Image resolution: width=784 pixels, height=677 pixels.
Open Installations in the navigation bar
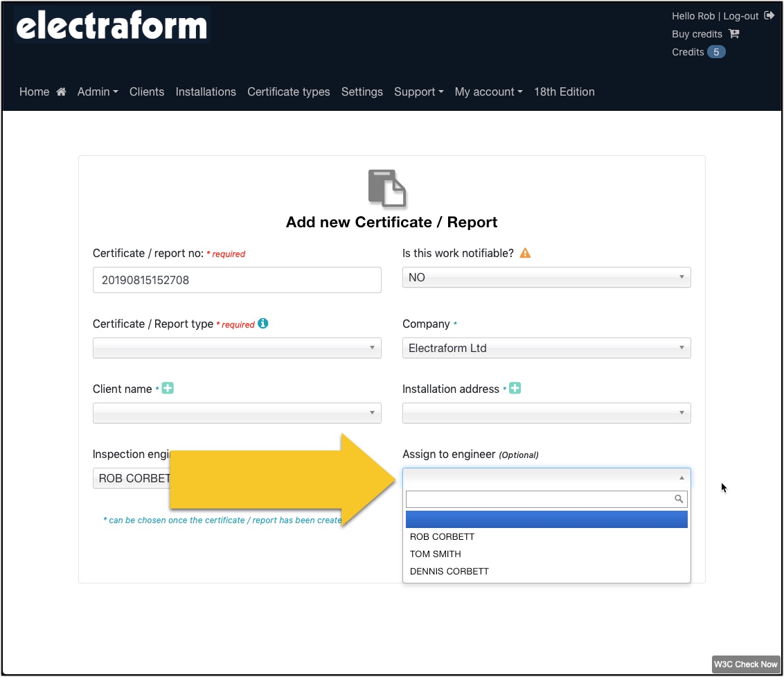click(x=206, y=91)
